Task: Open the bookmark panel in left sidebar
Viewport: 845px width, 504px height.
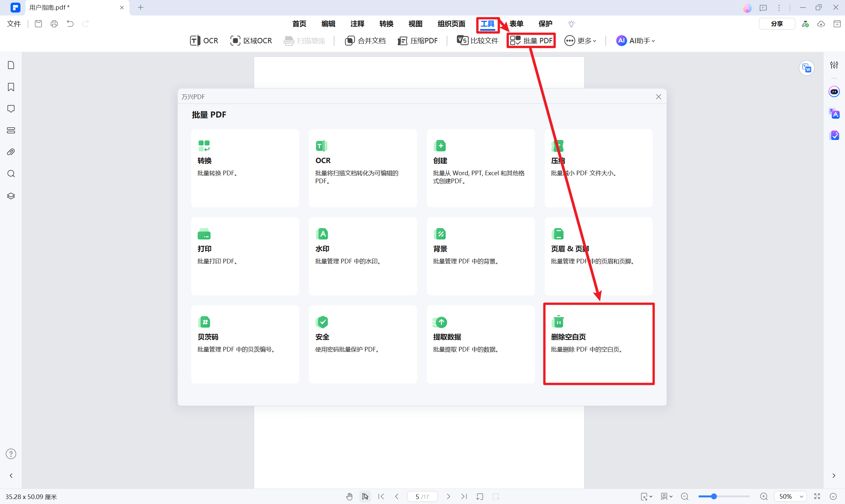Action: tap(11, 87)
